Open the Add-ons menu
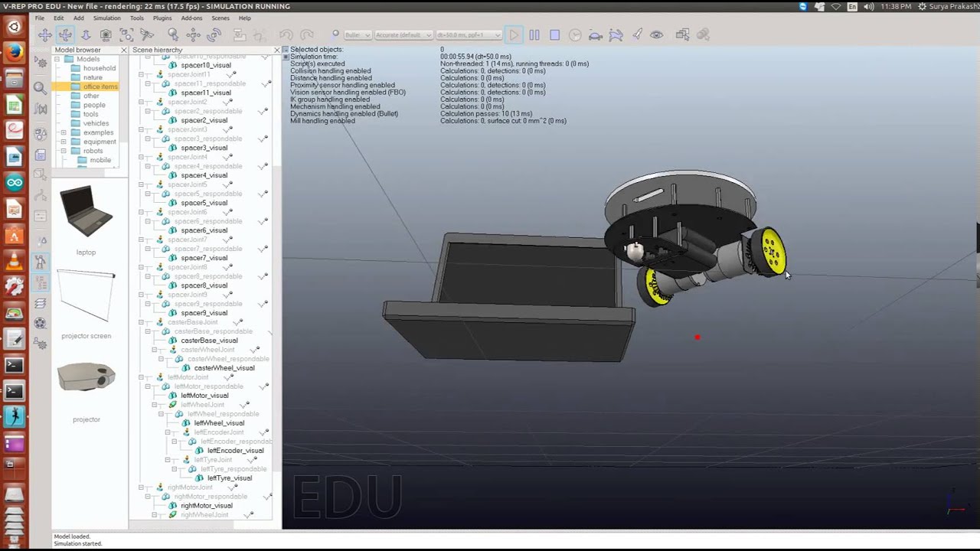 tap(191, 18)
